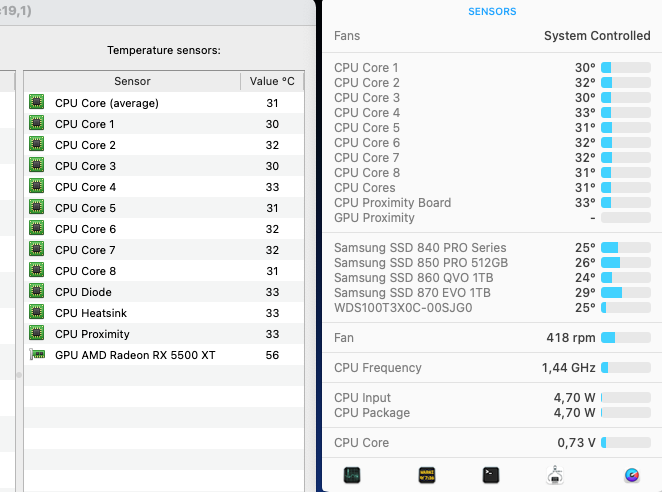Select the SENSORS tab title

[x=492, y=12]
